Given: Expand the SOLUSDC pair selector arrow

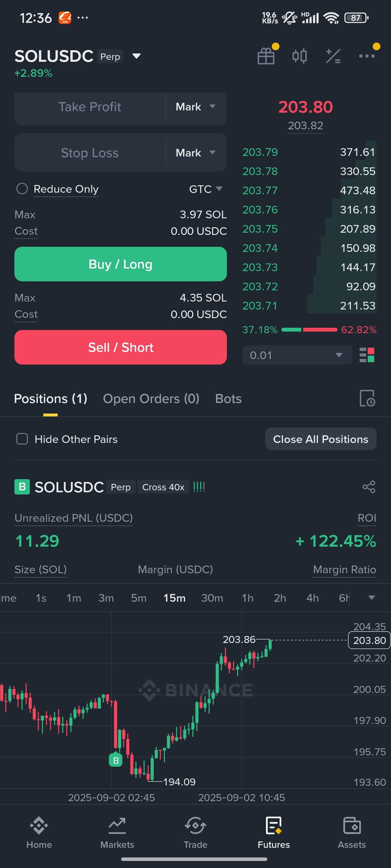Looking at the screenshot, I should [x=136, y=56].
